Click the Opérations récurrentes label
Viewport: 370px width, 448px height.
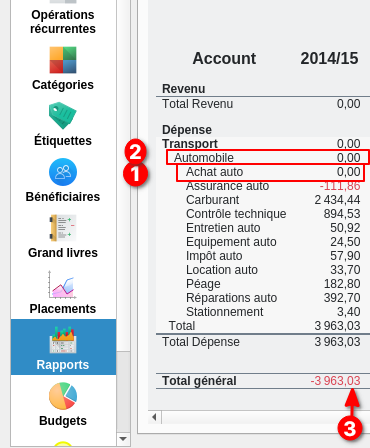click(x=63, y=22)
